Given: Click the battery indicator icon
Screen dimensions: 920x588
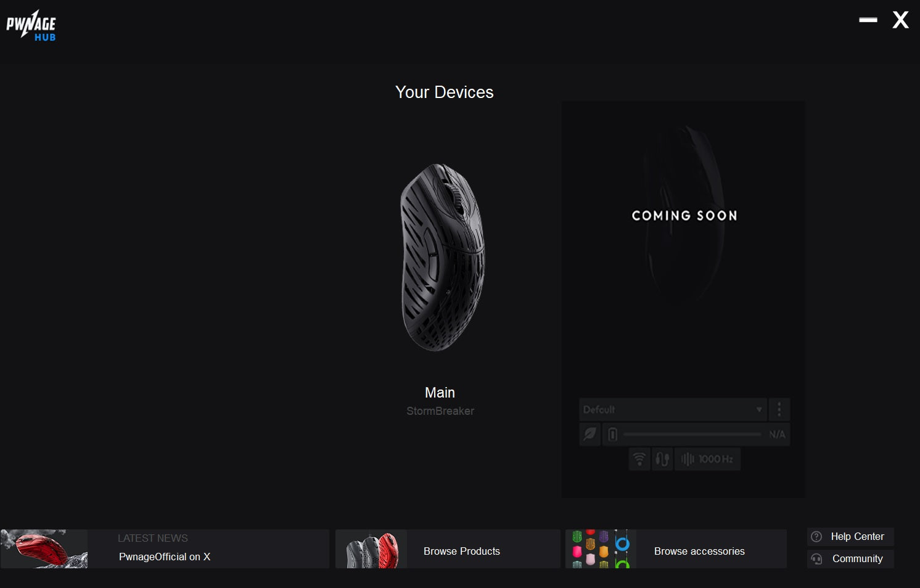Looking at the screenshot, I should pyautogui.click(x=612, y=435).
